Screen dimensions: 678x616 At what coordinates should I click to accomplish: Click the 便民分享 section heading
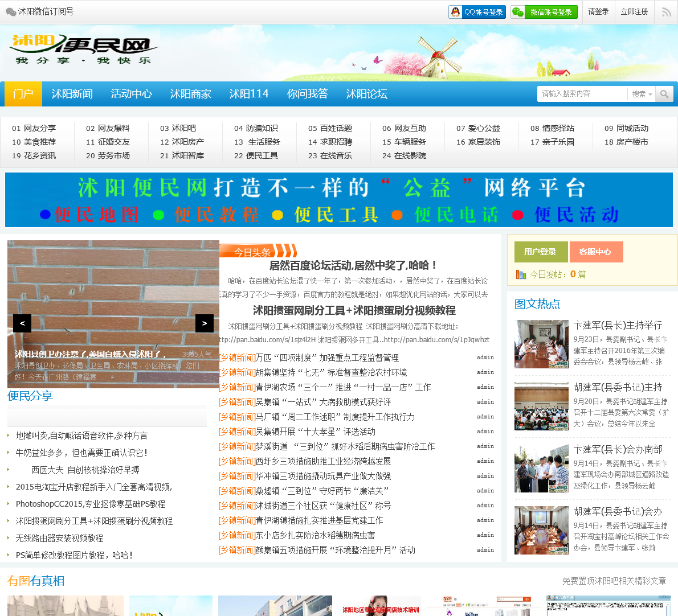point(30,396)
